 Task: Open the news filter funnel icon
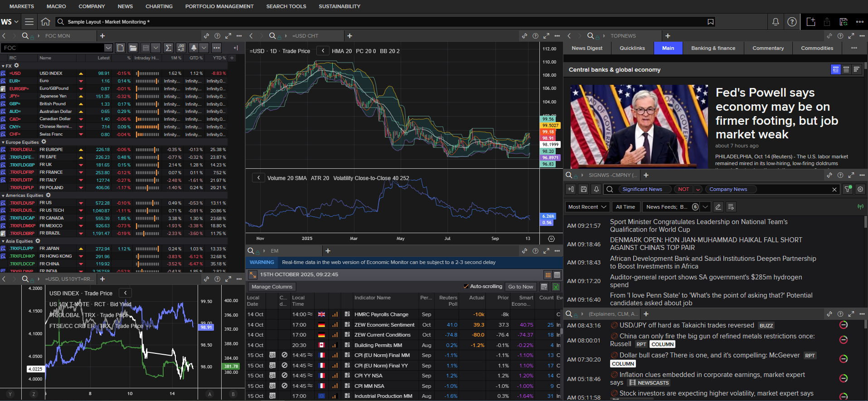tap(847, 189)
